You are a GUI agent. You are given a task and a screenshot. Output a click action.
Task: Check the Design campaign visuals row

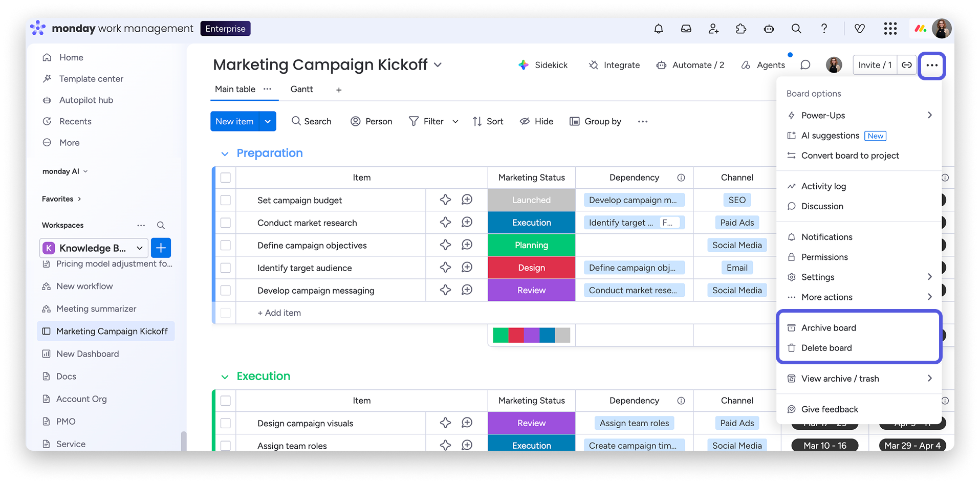226,424
